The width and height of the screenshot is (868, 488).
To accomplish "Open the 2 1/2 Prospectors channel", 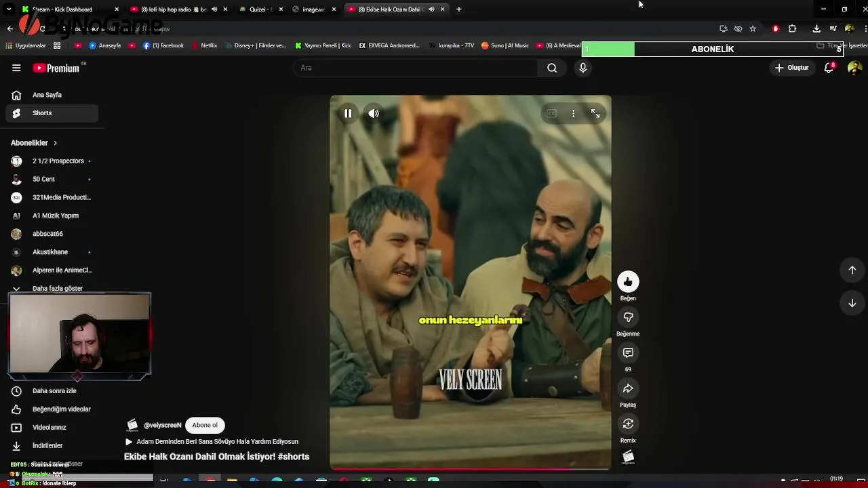I will tap(52, 161).
